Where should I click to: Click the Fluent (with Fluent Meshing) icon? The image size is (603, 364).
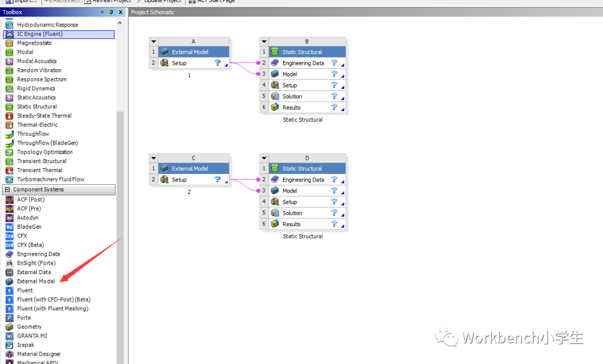tap(9, 309)
